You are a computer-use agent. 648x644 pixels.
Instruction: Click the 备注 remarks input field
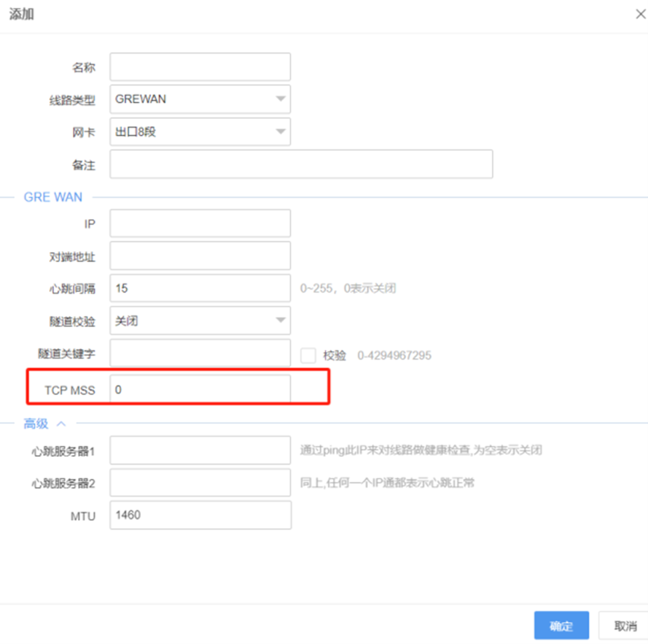pyautogui.click(x=300, y=164)
